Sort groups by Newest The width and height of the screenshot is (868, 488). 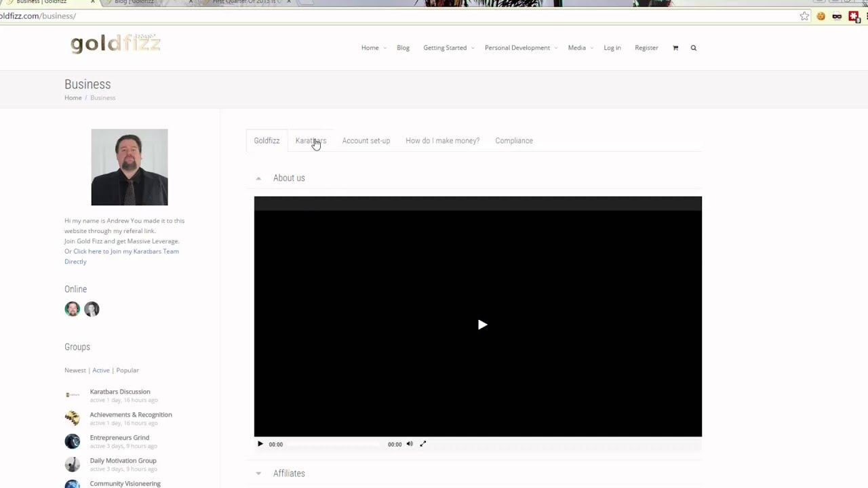click(x=75, y=371)
